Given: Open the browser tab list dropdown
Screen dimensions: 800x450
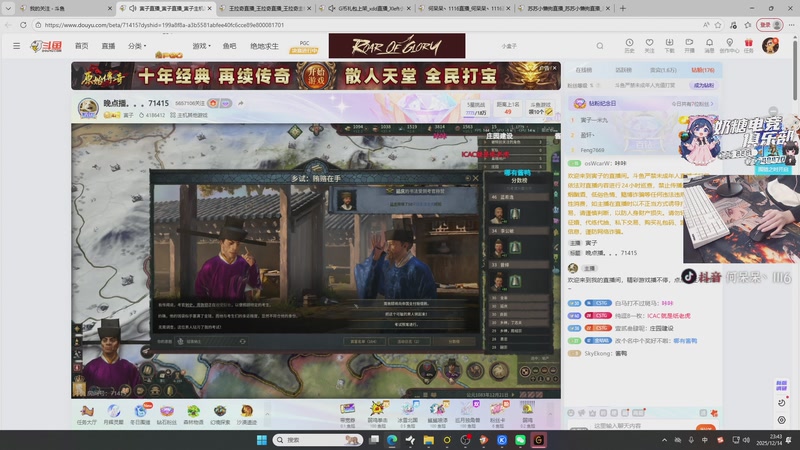Looking at the screenshot, I should pyautogui.click(x=8, y=8).
